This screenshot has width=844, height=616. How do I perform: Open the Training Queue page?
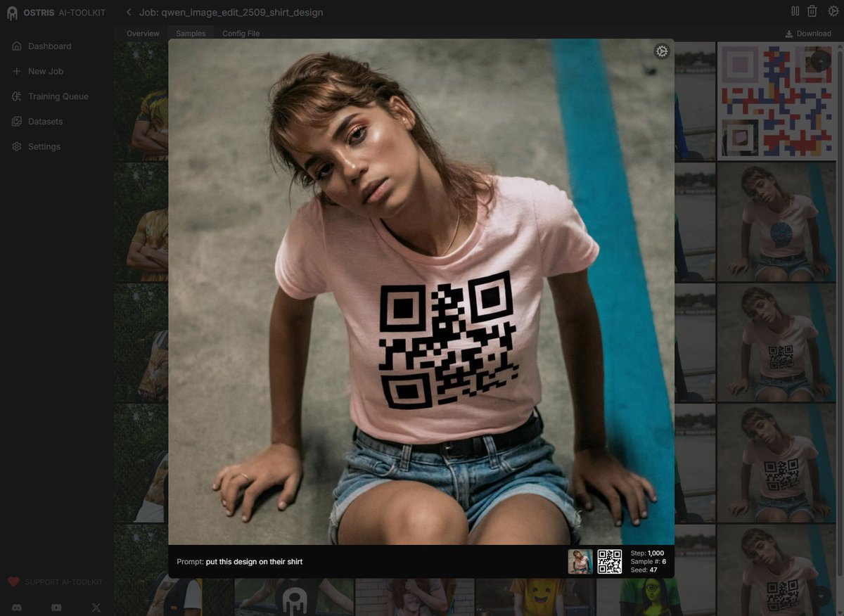(57, 96)
